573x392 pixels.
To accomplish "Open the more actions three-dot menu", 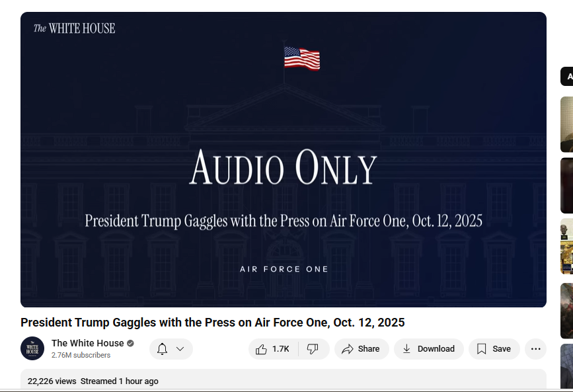I will click(536, 349).
